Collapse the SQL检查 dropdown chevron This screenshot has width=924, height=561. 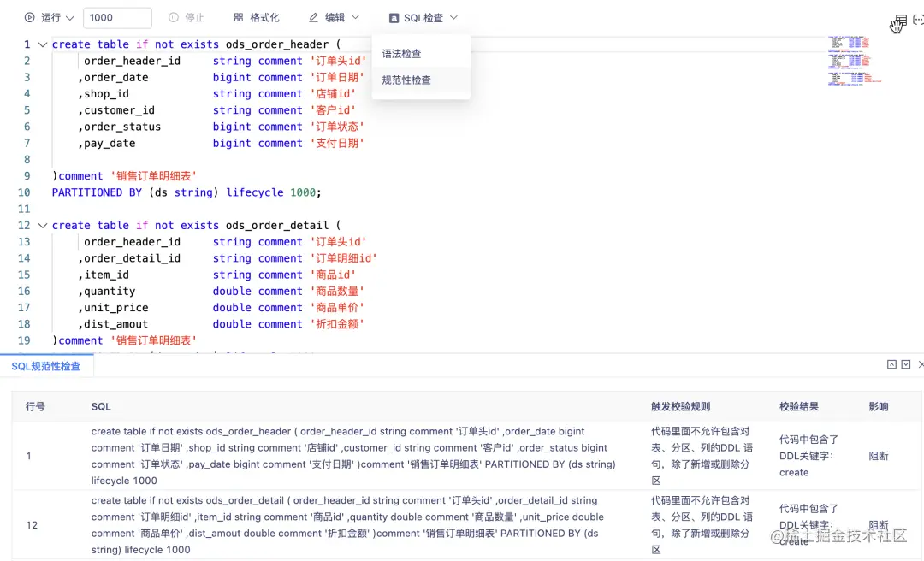453,18
